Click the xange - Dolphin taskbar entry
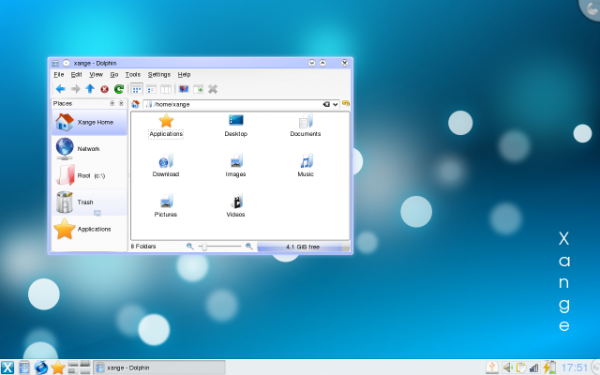 click(x=160, y=368)
